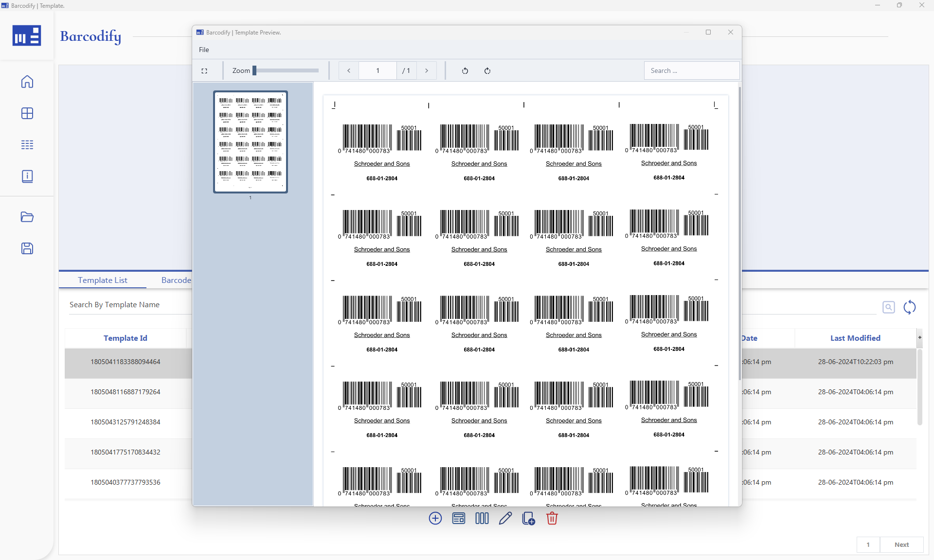Viewport: 934px width, 560px height.
Task: Open the File menu
Action: [x=204, y=49]
